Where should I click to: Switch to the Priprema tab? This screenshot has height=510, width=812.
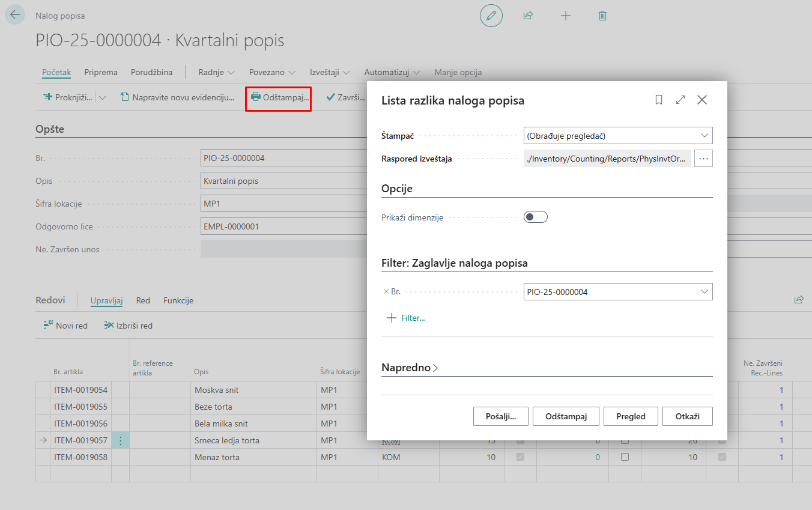pyautogui.click(x=101, y=72)
